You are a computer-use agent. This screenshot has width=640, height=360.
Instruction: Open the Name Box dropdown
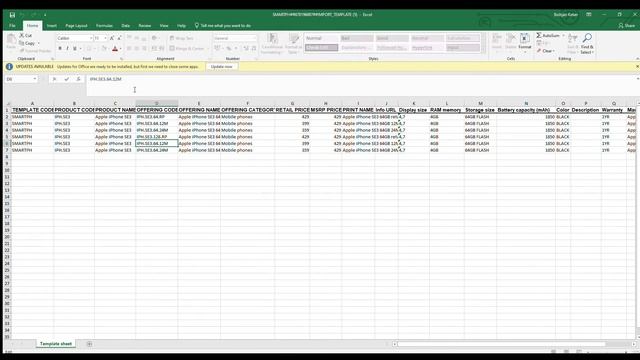[35, 79]
